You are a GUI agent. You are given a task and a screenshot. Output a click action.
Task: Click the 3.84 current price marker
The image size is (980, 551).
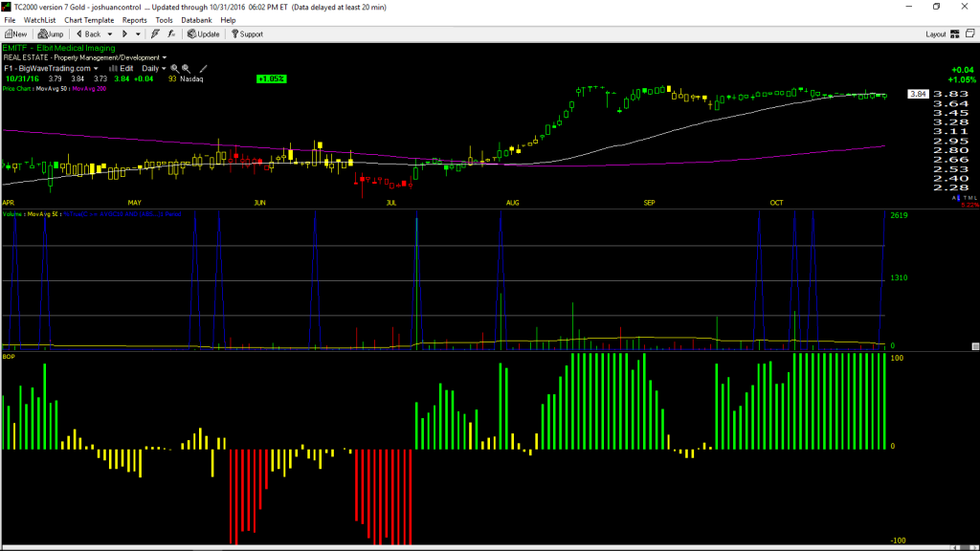pos(918,95)
